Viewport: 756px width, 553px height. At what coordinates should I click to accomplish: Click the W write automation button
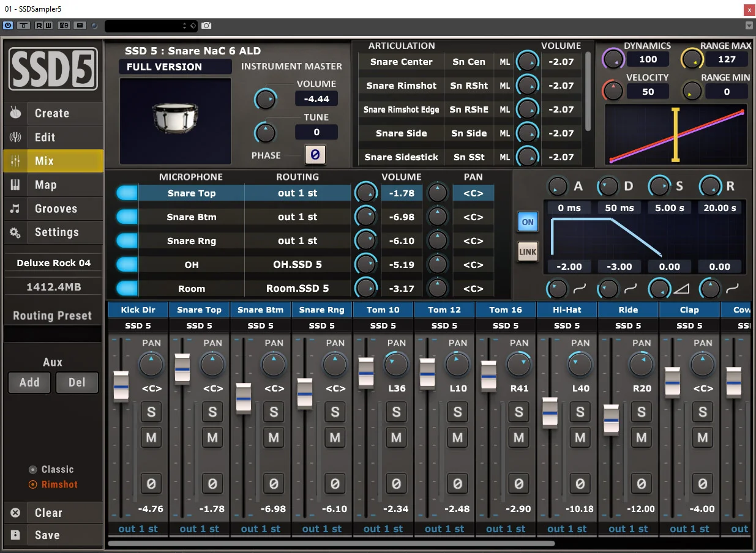pyautogui.click(x=48, y=26)
